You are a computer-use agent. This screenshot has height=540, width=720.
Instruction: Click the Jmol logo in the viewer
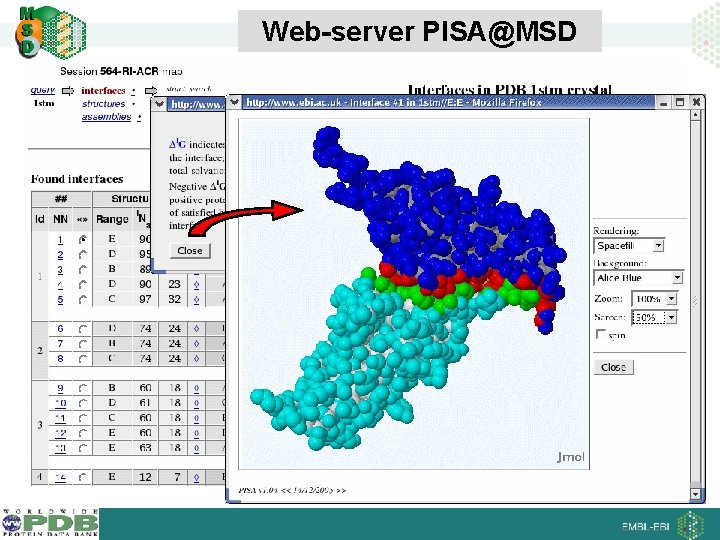(571, 457)
